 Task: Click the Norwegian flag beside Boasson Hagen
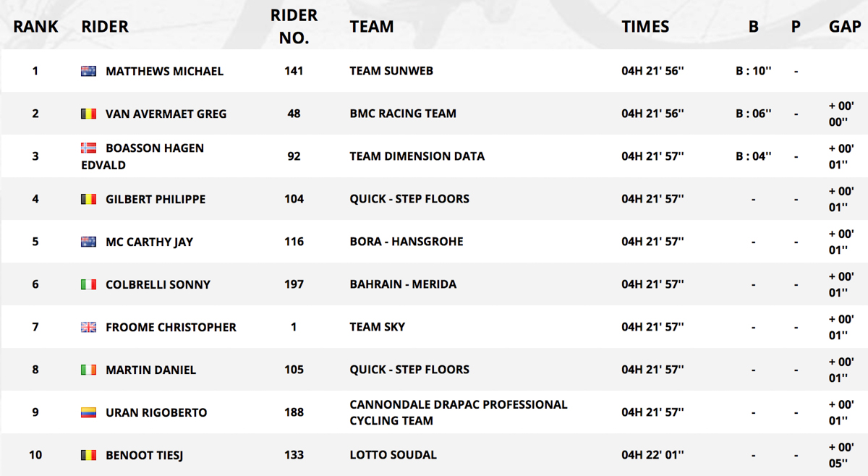pos(88,148)
